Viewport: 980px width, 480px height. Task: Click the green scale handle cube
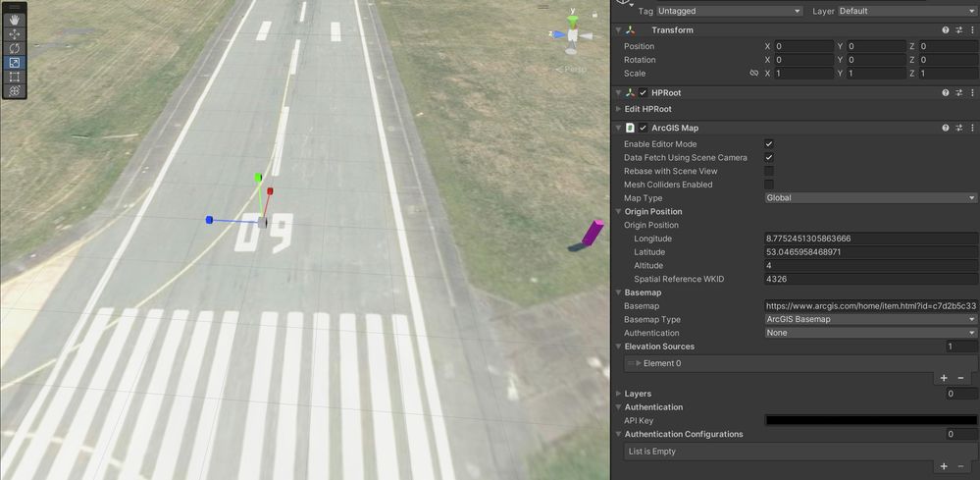(257, 178)
